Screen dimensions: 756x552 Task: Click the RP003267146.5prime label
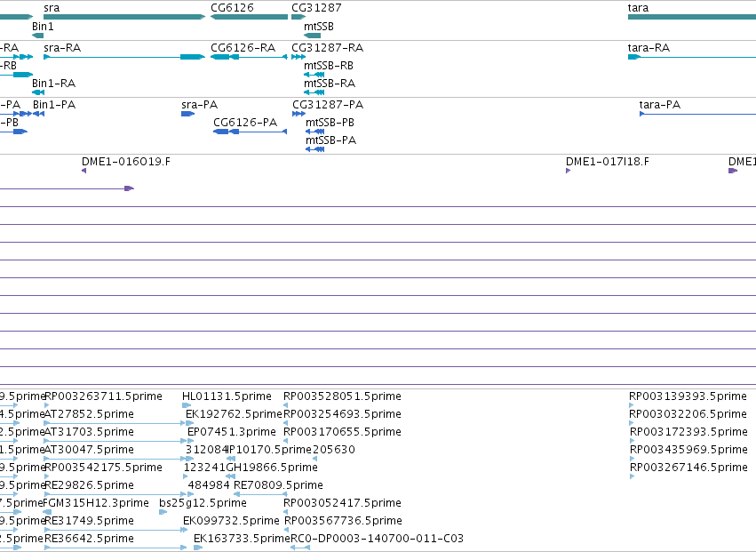[688, 468]
